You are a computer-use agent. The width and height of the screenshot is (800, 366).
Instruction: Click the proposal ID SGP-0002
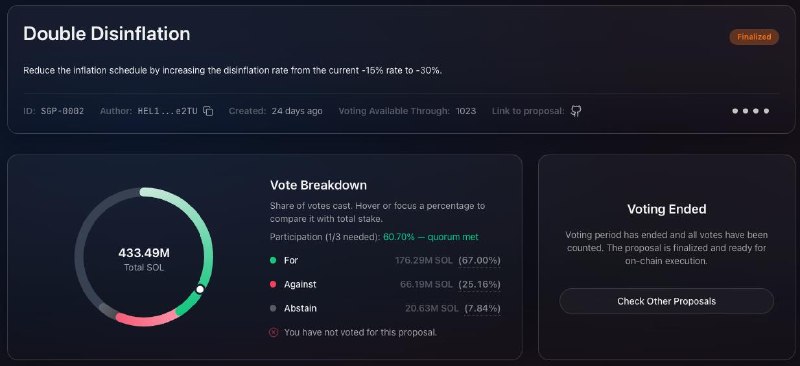pos(63,111)
